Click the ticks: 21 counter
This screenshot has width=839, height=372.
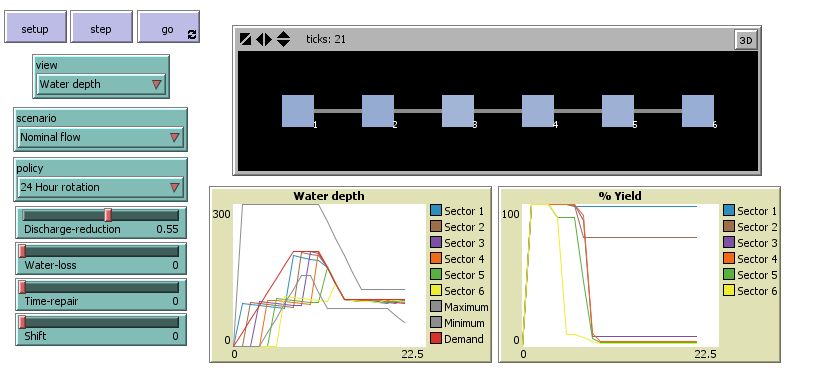pyautogui.click(x=326, y=39)
